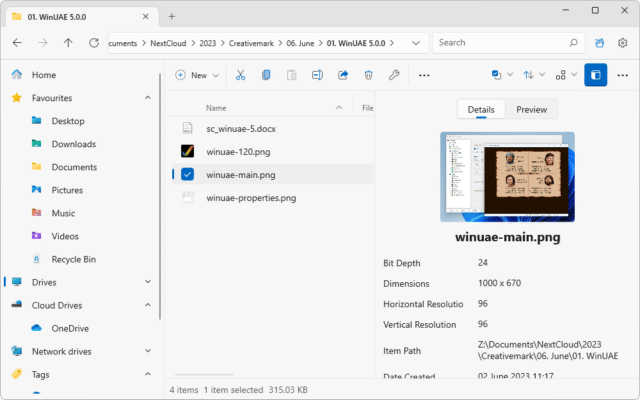
Task: Expand the Drives section chevron
Action: tap(148, 282)
